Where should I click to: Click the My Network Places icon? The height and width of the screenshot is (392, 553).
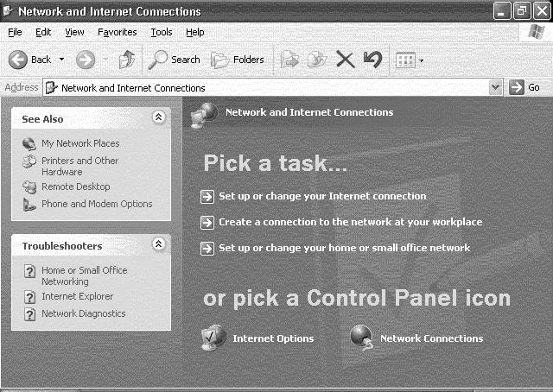tap(29, 143)
